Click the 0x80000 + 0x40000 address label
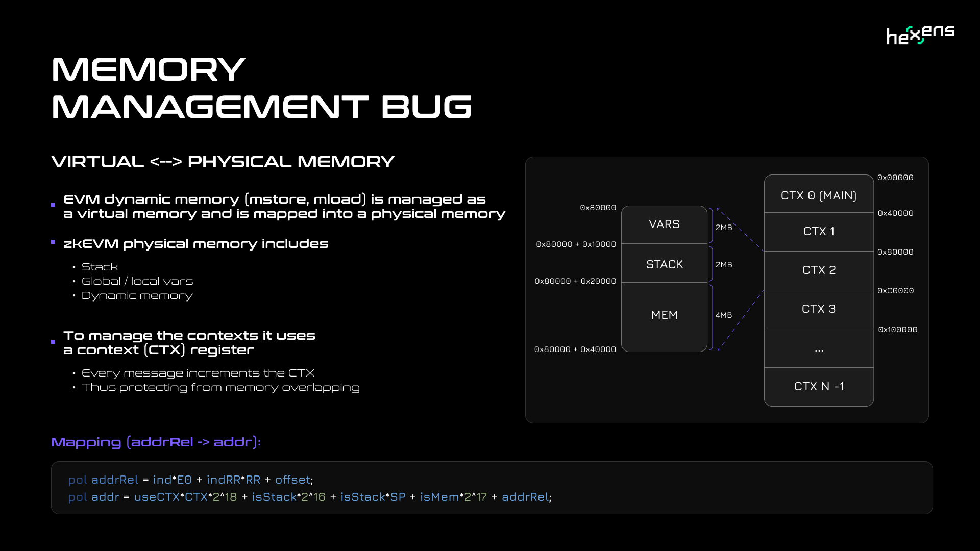980x551 pixels. [575, 349]
